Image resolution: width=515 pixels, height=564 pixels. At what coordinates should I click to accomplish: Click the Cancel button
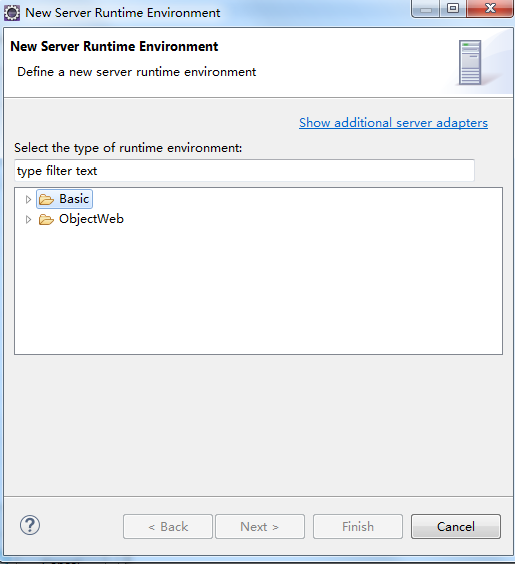coord(456,526)
